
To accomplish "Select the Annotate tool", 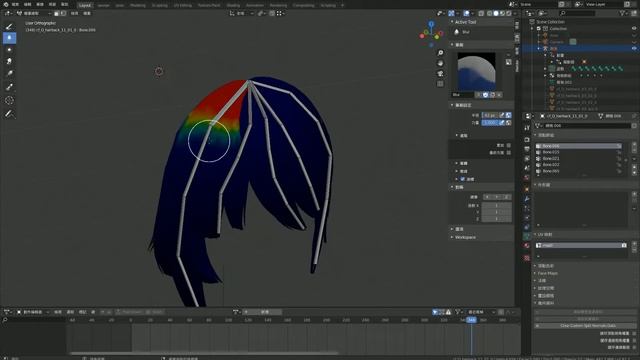I will (x=9, y=114).
